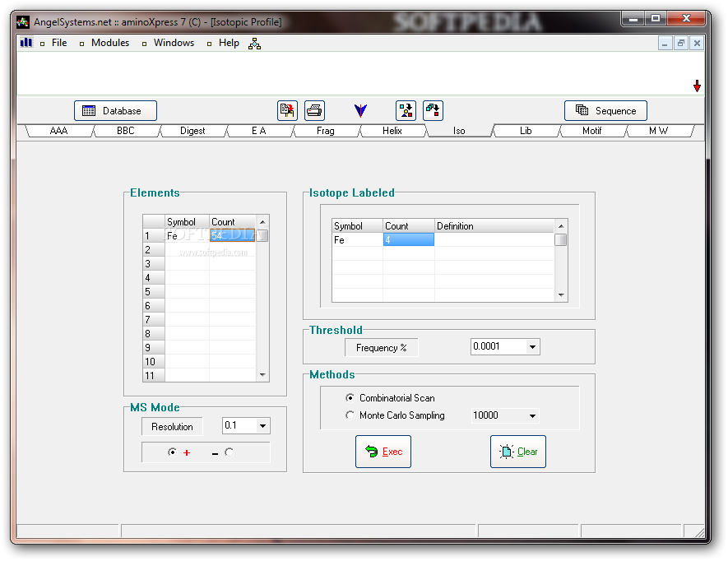
Task: Switch to the Lib tab
Action: 526,131
